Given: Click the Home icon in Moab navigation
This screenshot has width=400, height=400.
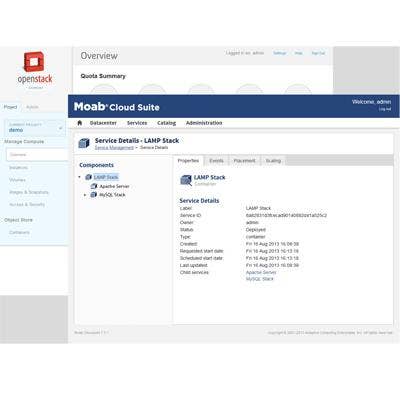Looking at the screenshot, I should [79, 123].
